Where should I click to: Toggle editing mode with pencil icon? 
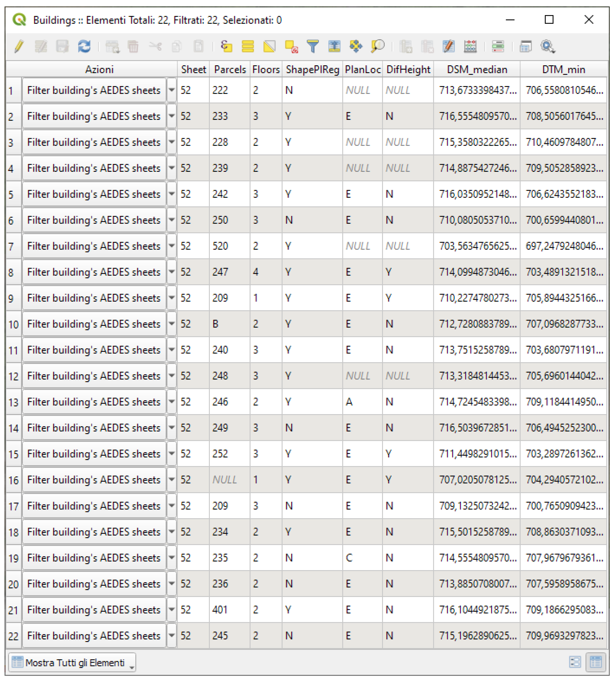click(19, 46)
